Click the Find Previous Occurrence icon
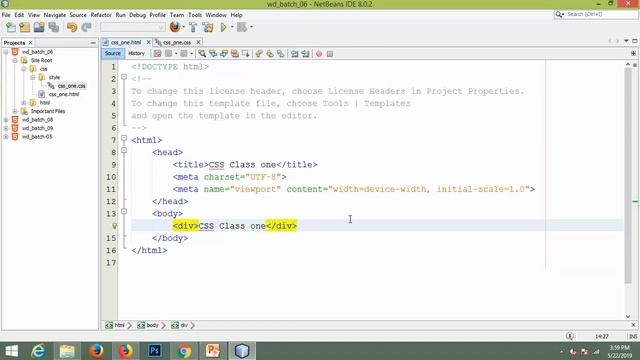Viewport: 640px width, 360px height. (x=213, y=53)
